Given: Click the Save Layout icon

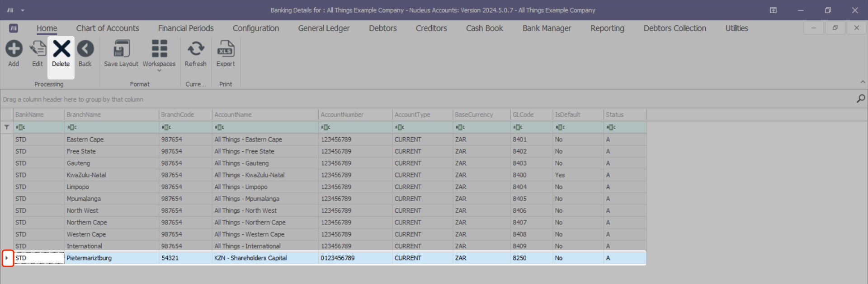Looking at the screenshot, I should (121, 49).
